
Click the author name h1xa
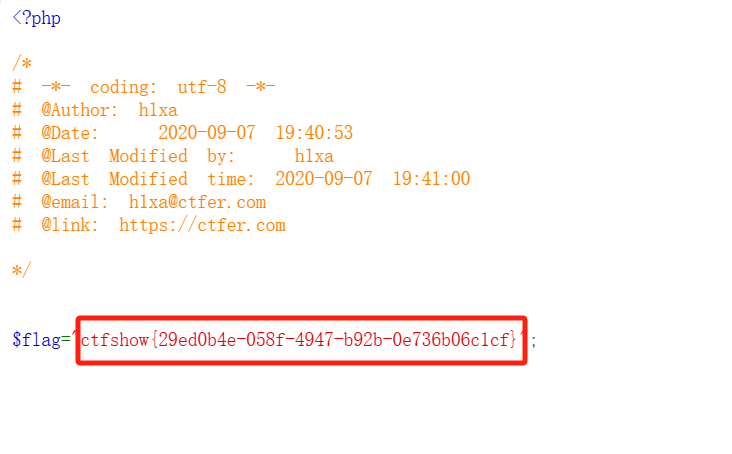coord(158,110)
